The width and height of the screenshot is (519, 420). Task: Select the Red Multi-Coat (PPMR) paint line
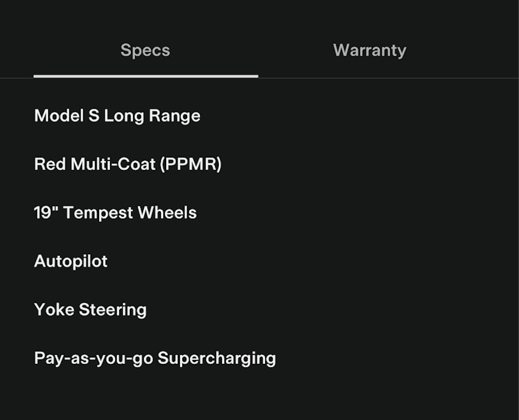pyautogui.click(x=128, y=164)
